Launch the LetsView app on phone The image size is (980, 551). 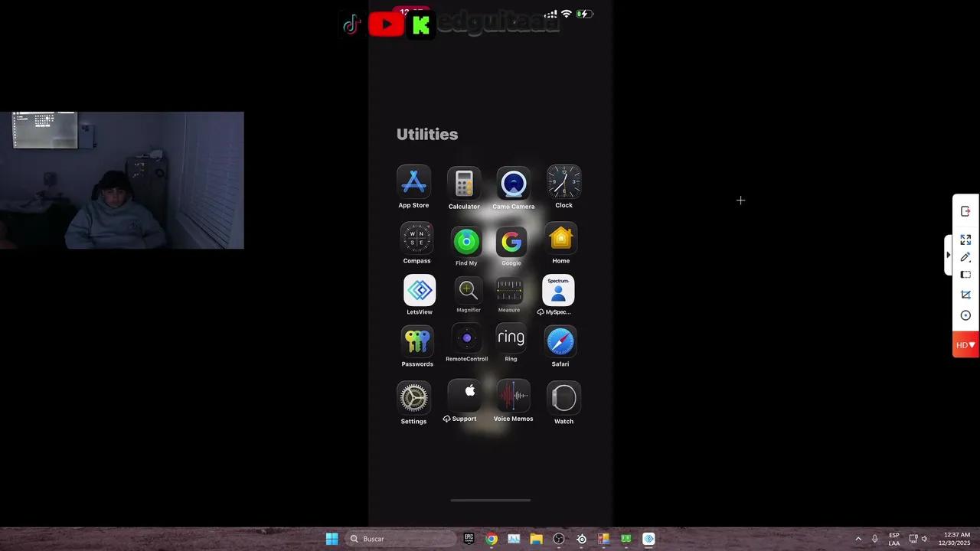tap(420, 290)
